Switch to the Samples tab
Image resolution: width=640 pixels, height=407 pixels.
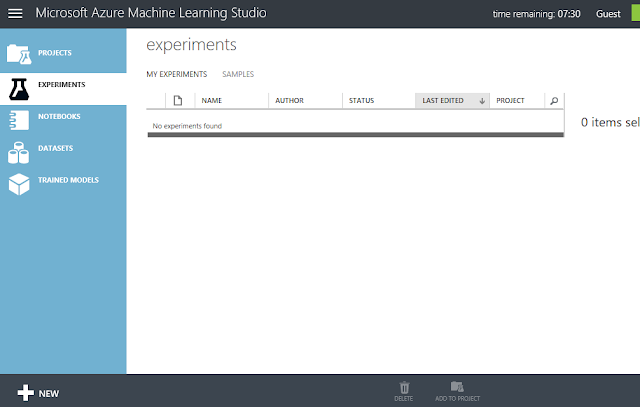(238, 74)
